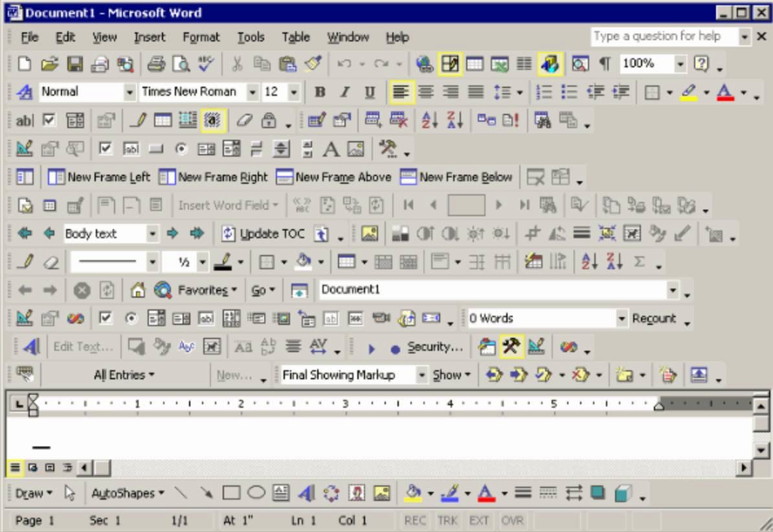Expand the Body text outline level dropdown
This screenshot has height=532, width=773.
[152, 233]
